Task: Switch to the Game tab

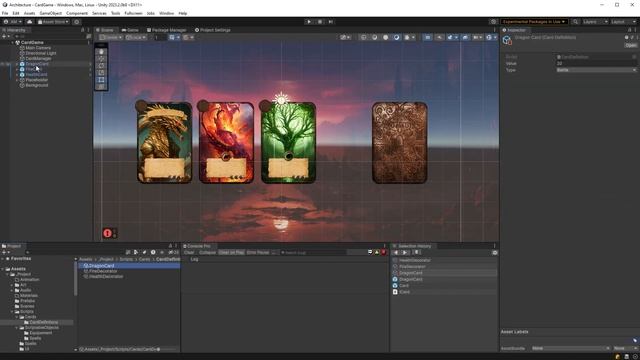Action: tap(131, 30)
